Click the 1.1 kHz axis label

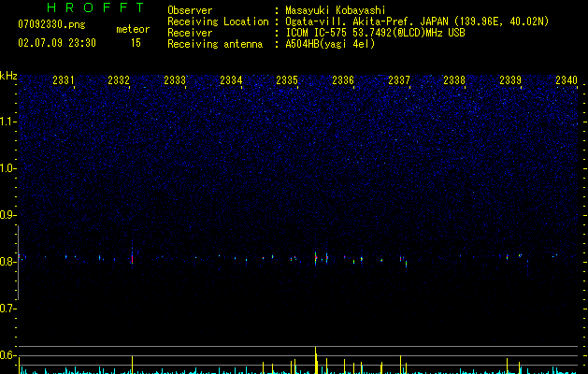(8, 122)
